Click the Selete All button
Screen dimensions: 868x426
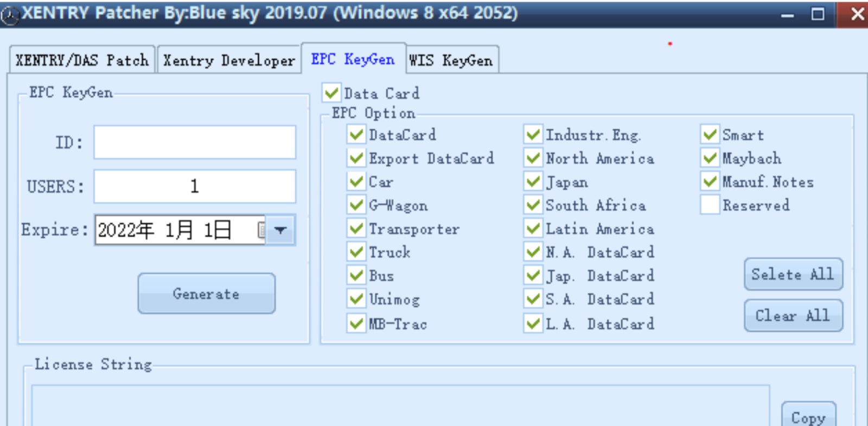(793, 274)
